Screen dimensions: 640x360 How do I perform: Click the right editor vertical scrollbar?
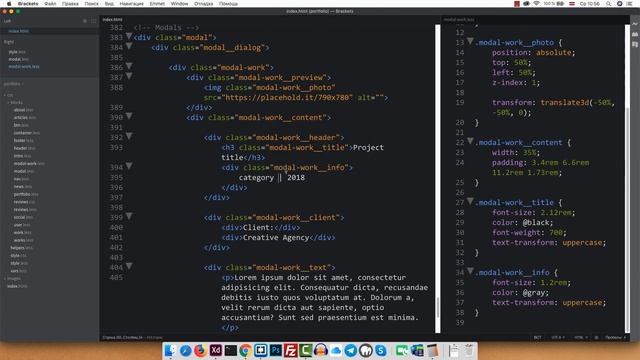pos(627,179)
